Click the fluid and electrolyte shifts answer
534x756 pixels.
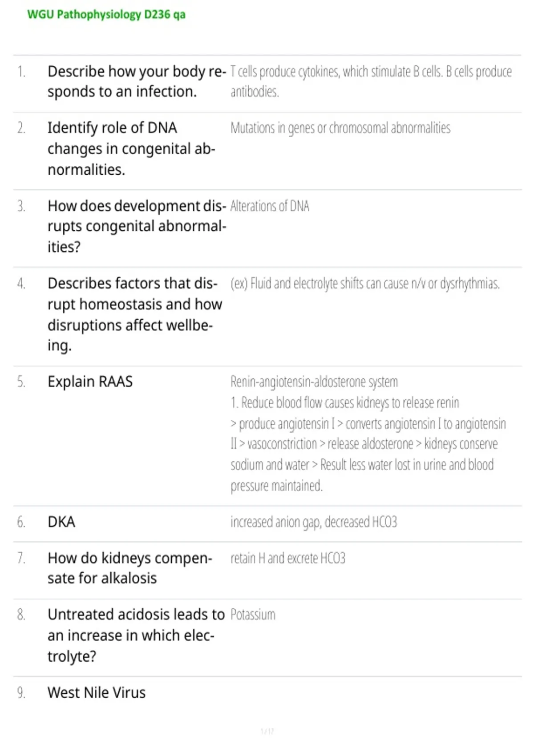[365, 284]
